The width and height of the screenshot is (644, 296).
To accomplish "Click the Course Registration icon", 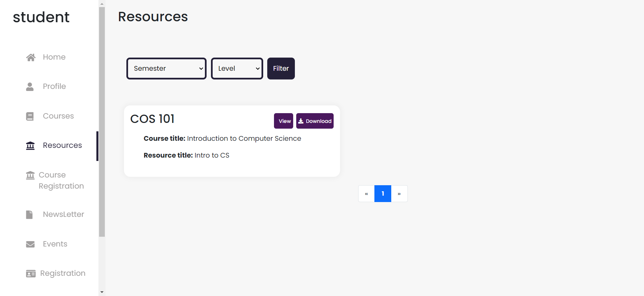I will pyautogui.click(x=30, y=175).
